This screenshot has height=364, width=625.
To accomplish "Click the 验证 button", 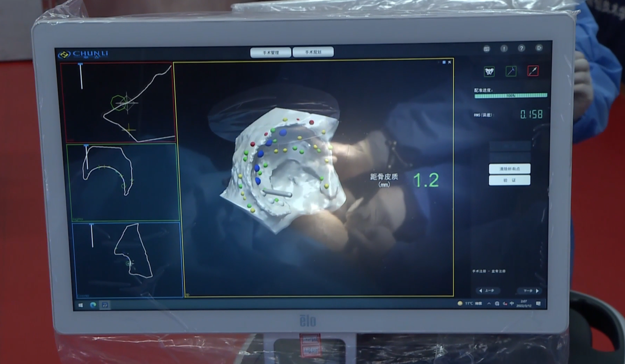I will click(x=509, y=180).
